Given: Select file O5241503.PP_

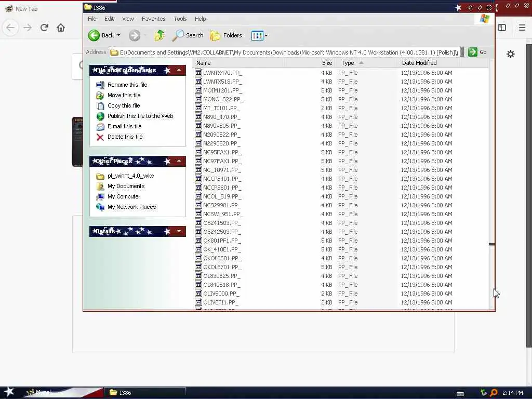Looking at the screenshot, I should (222, 223).
